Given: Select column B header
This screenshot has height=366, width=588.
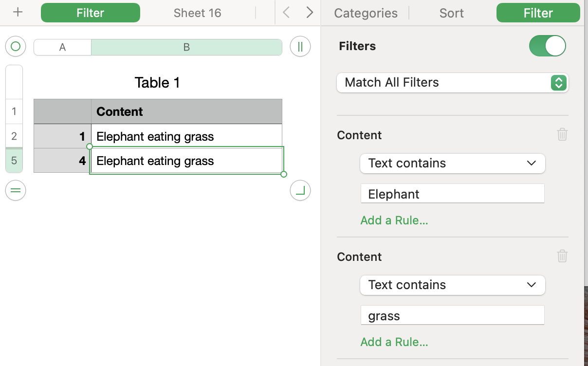Looking at the screenshot, I should tap(186, 47).
